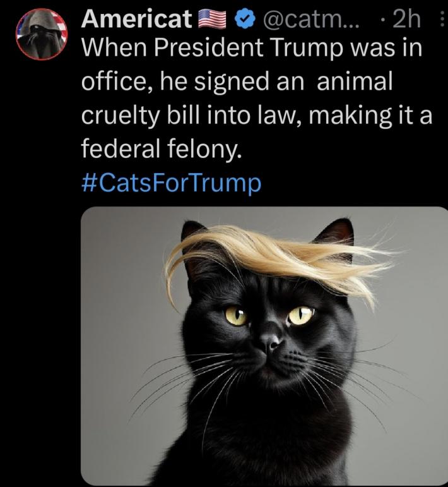Click the Americat display name
The image size is (448, 487).
(x=136, y=19)
